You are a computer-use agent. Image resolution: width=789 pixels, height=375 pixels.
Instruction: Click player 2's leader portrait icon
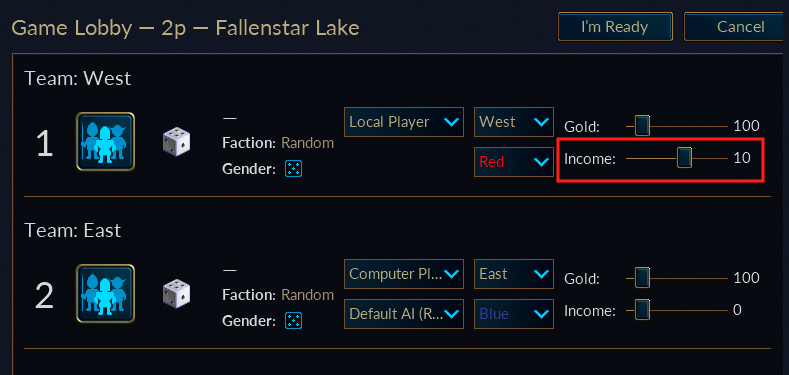click(105, 293)
